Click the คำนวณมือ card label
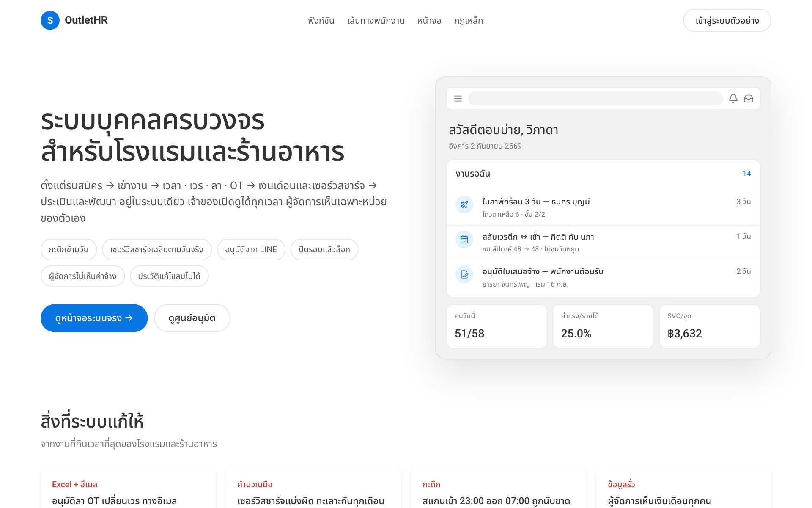Viewport: 812px width, 508px height. [255, 484]
